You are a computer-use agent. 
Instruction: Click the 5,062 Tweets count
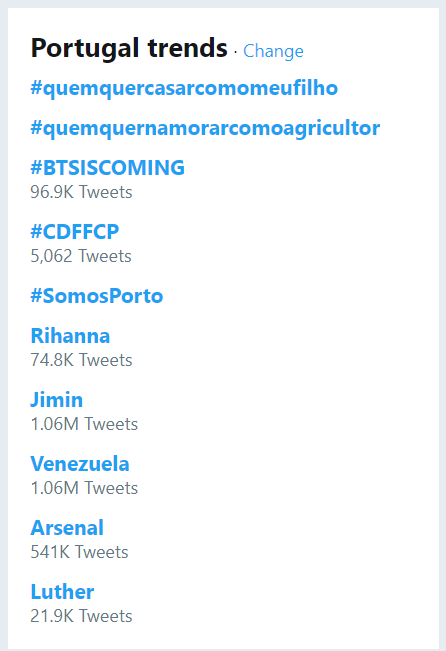(x=81, y=256)
